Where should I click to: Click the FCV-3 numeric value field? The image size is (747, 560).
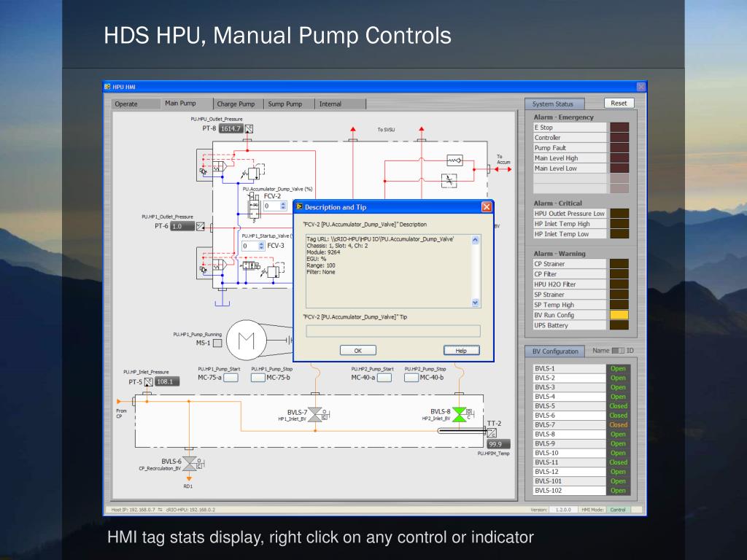coord(249,246)
